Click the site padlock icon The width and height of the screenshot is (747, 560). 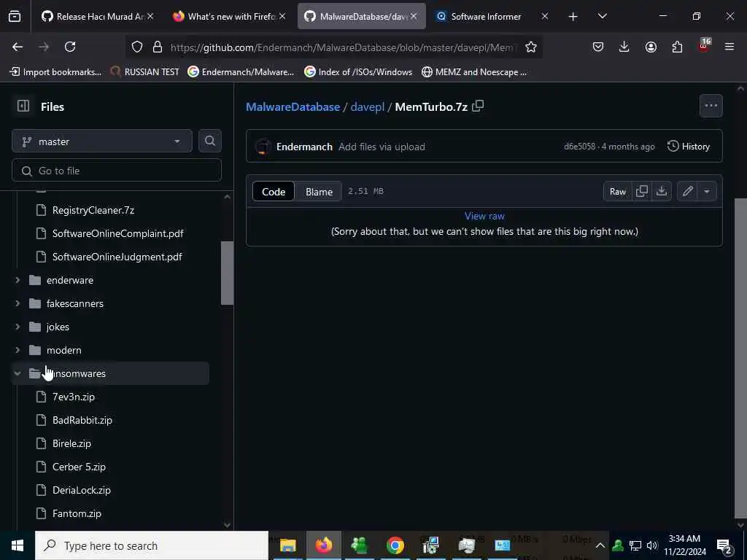(x=158, y=47)
